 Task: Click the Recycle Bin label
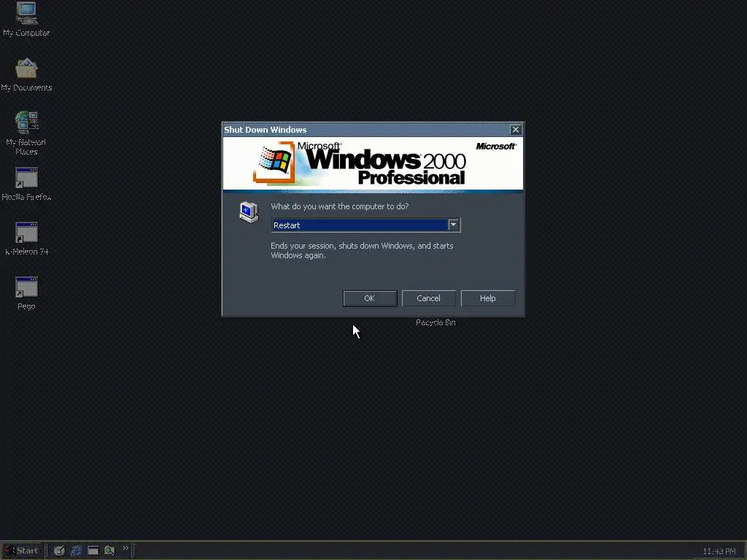click(x=436, y=322)
